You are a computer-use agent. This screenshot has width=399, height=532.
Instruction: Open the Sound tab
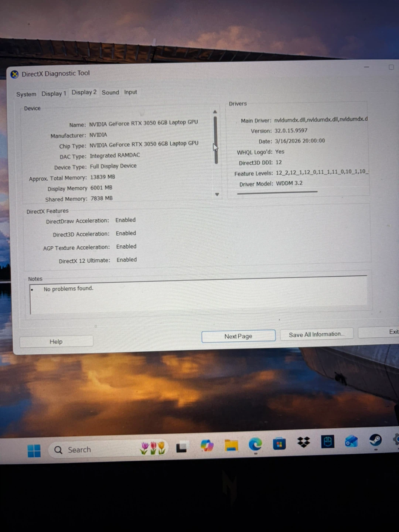point(110,92)
